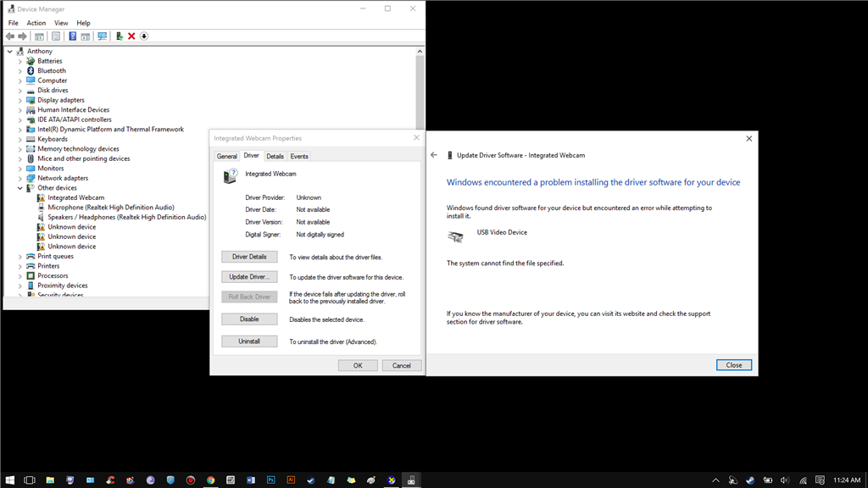Collapse the Other devices category
Image resolution: width=868 pixels, height=488 pixels.
pos(20,188)
